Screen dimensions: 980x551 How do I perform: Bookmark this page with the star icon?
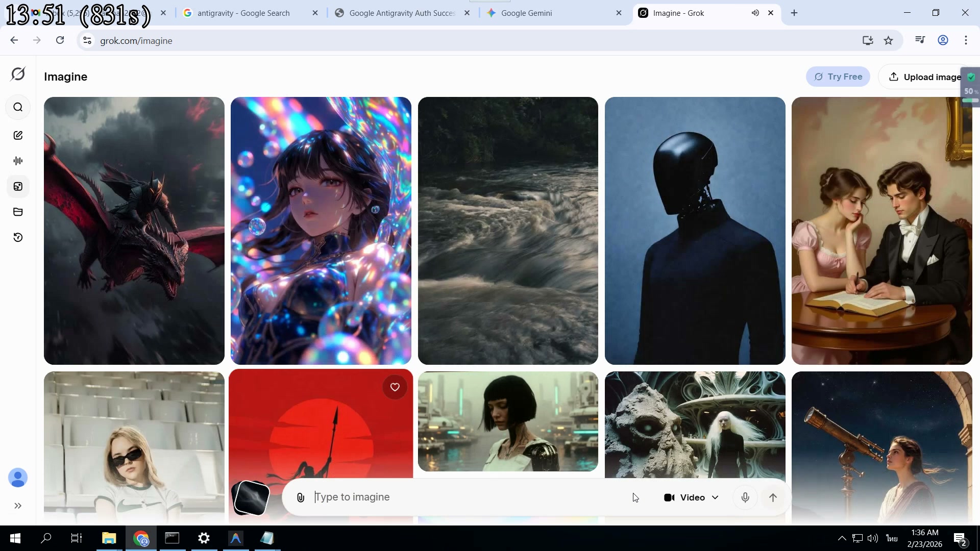[x=888, y=40]
